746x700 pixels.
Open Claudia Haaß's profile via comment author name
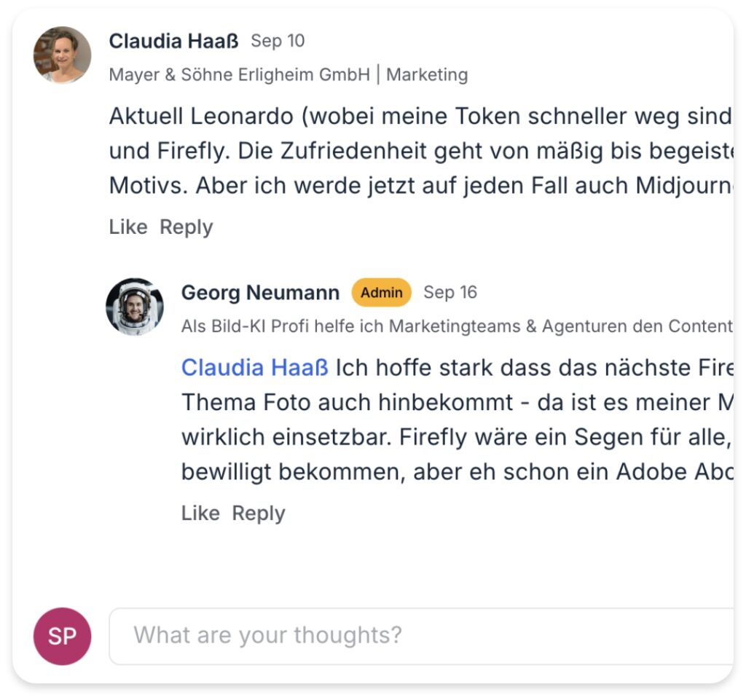click(x=173, y=41)
